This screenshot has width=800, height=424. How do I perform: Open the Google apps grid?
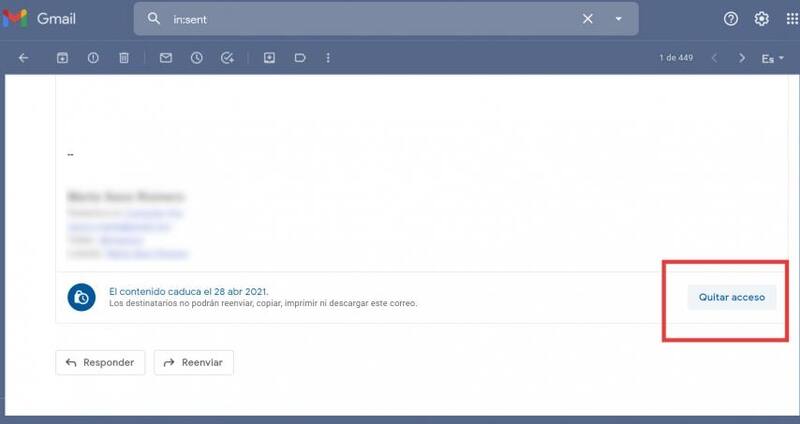(x=792, y=19)
